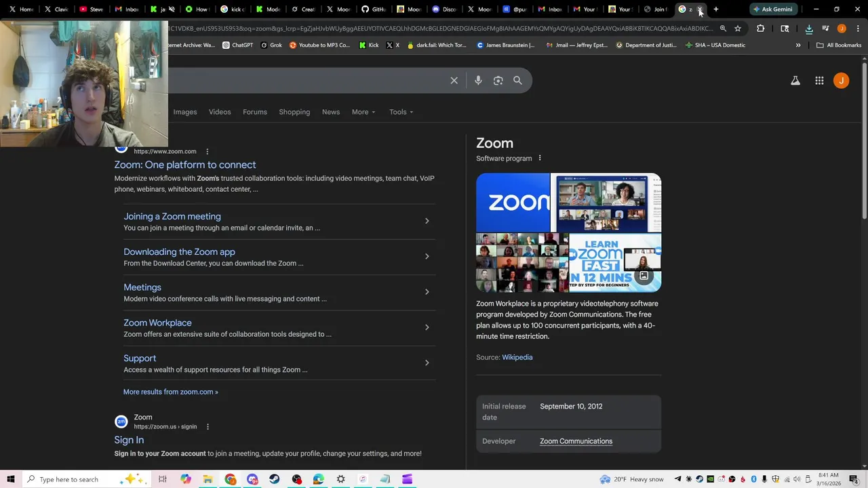Click the Bluetooth tray icon
The image size is (868, 488).
click(x=753, y=479)
